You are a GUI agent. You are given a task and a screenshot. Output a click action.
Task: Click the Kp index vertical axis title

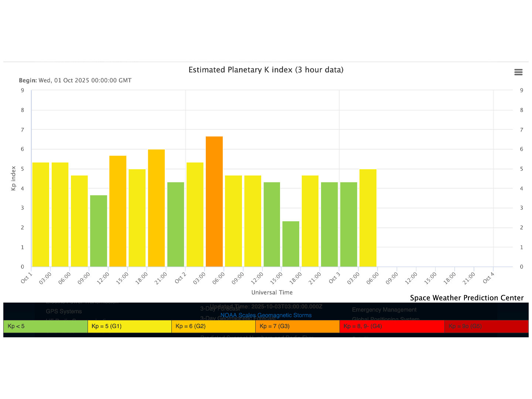coord(14,178)
